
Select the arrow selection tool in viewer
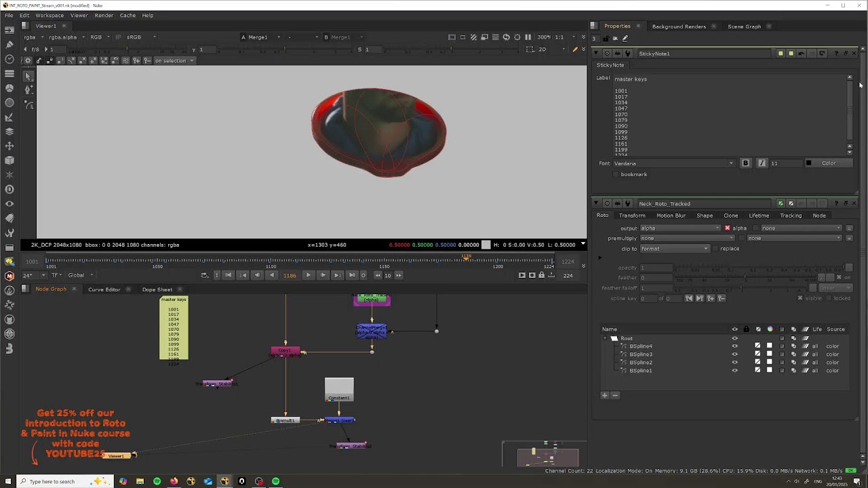pos(28,75)
